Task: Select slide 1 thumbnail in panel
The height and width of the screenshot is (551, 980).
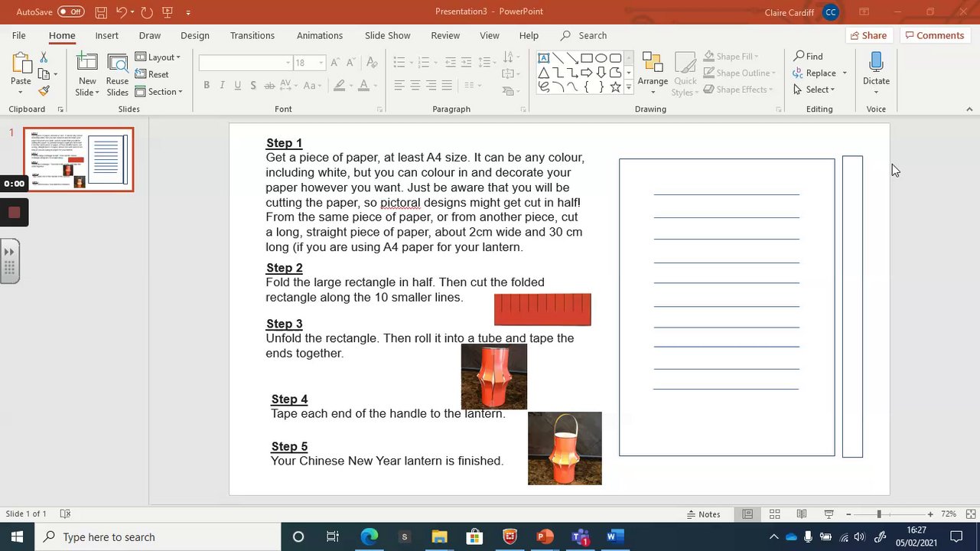Action: click(x=78, y=159)
